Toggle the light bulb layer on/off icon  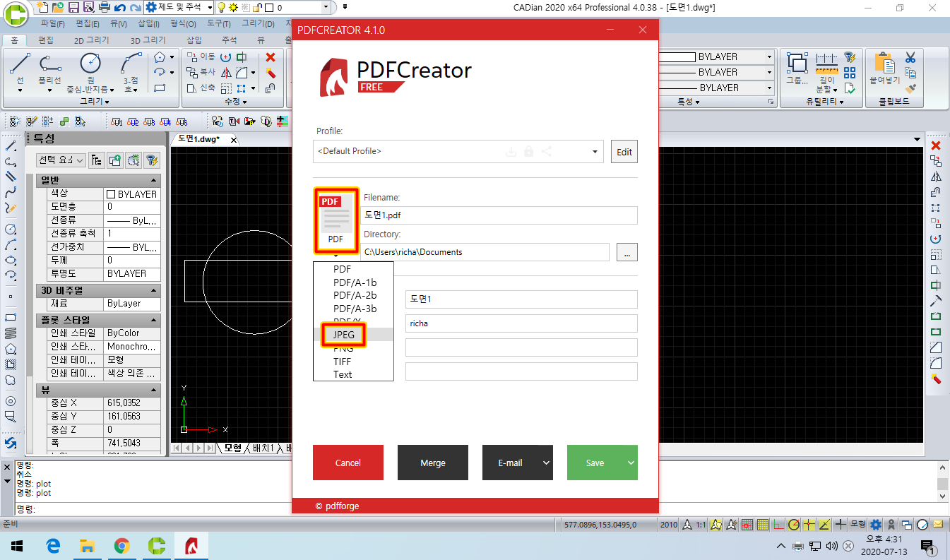(x=221, y=8)
